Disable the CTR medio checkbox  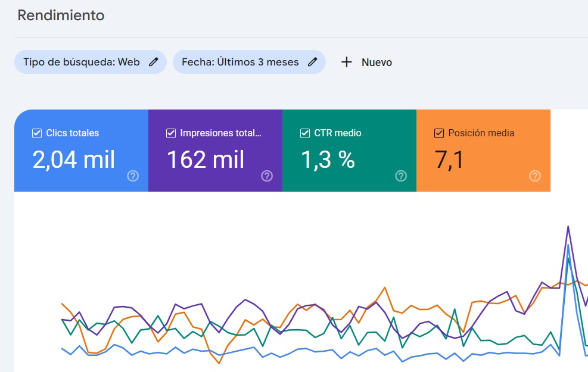(x=305, y=133)
